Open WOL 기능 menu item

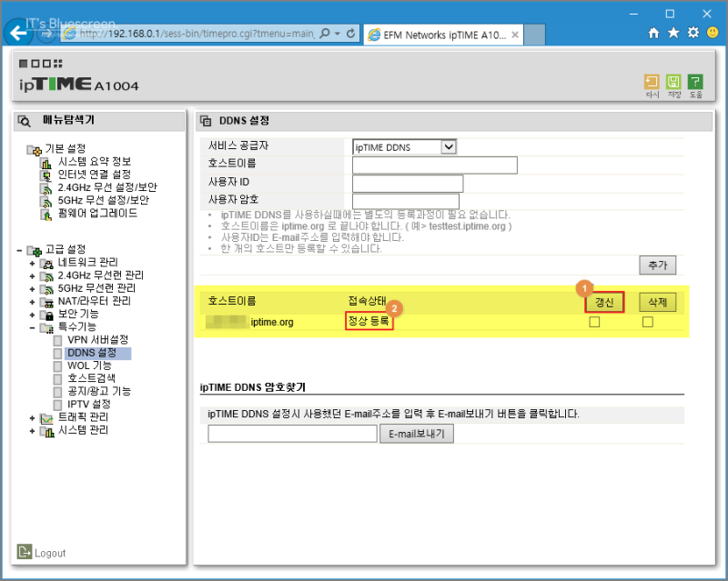coord(89,366)
